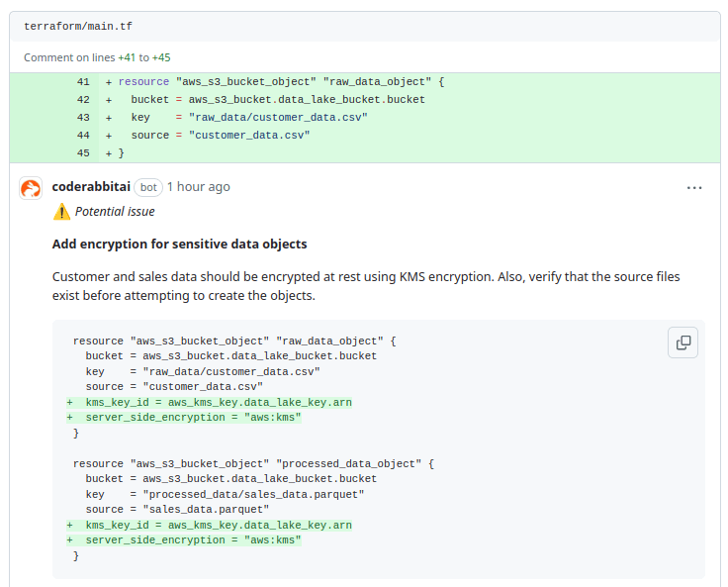Select diff line number 42
728x587 pixels.
click(83, 99)
